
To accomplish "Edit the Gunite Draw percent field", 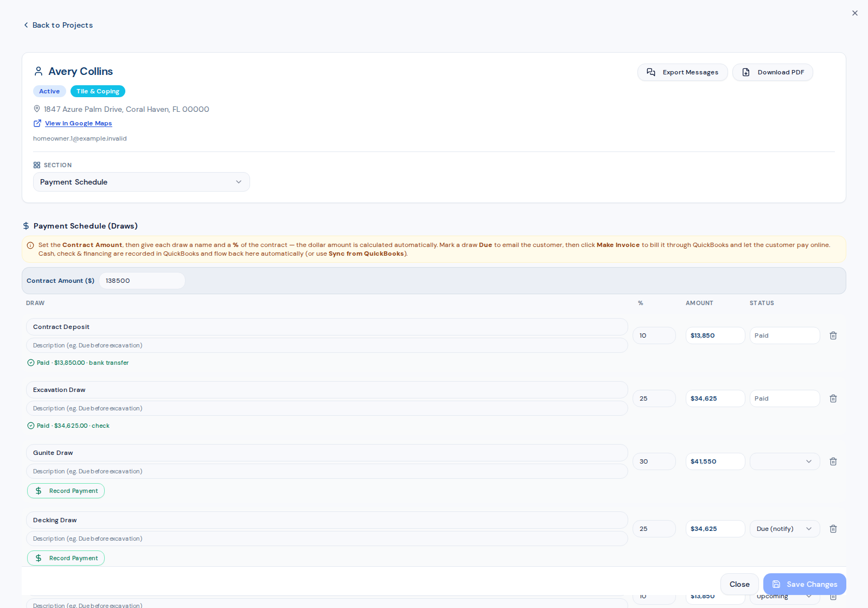I will click(x=654, y=461).
